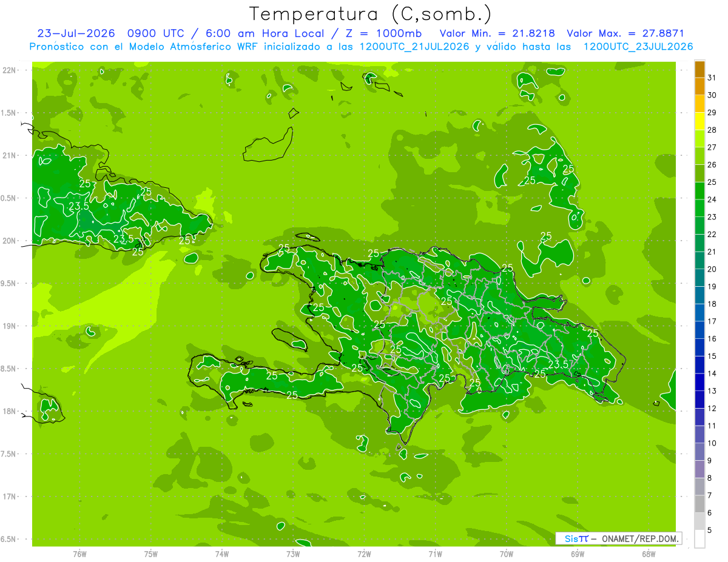Click the blue "SisTT" logo text

576,538
